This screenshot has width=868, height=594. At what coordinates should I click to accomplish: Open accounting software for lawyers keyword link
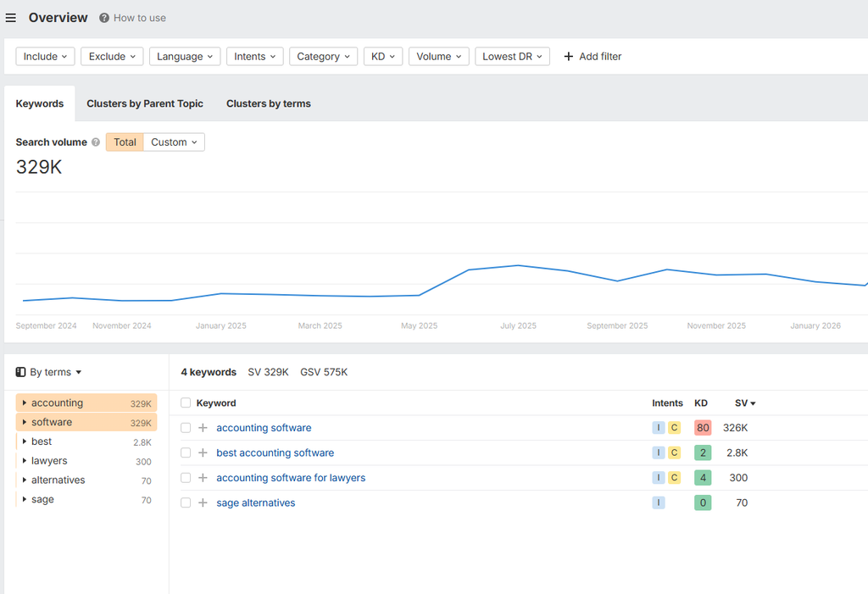pos(292,478)
